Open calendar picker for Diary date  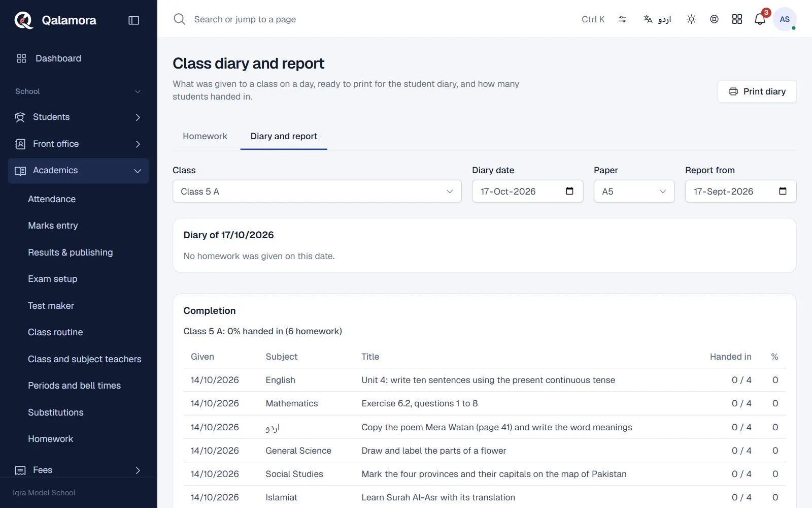569,191
